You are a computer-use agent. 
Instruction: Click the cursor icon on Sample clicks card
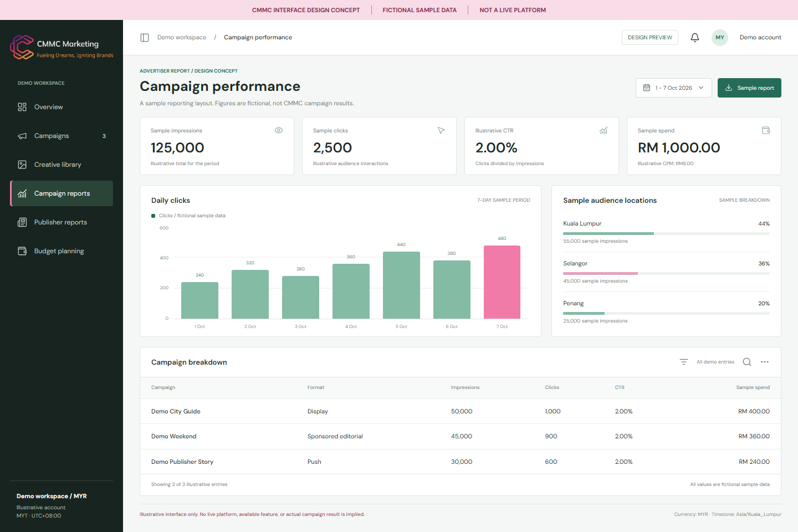(441, 130)
